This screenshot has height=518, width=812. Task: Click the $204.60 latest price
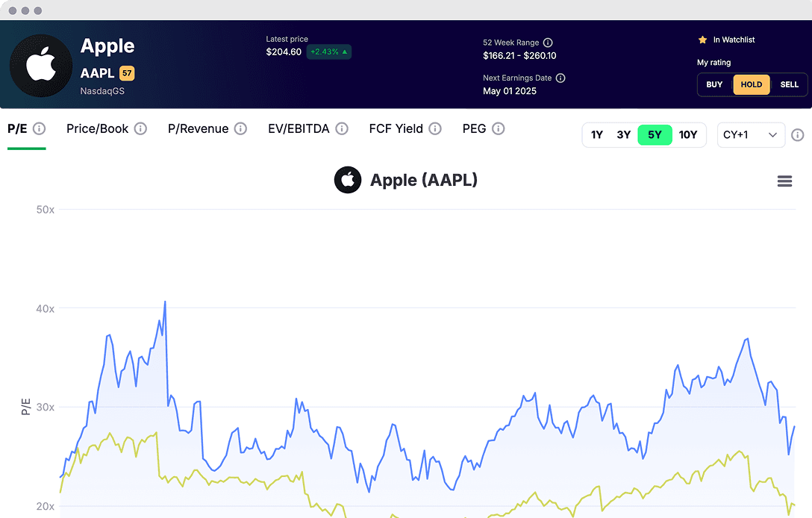(284, 52)
